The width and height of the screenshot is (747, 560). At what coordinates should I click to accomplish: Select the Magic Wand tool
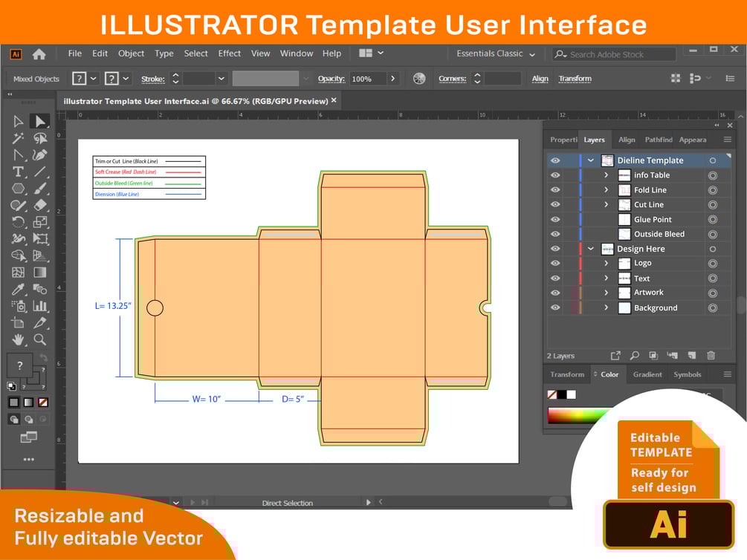[x=18, y=139]
